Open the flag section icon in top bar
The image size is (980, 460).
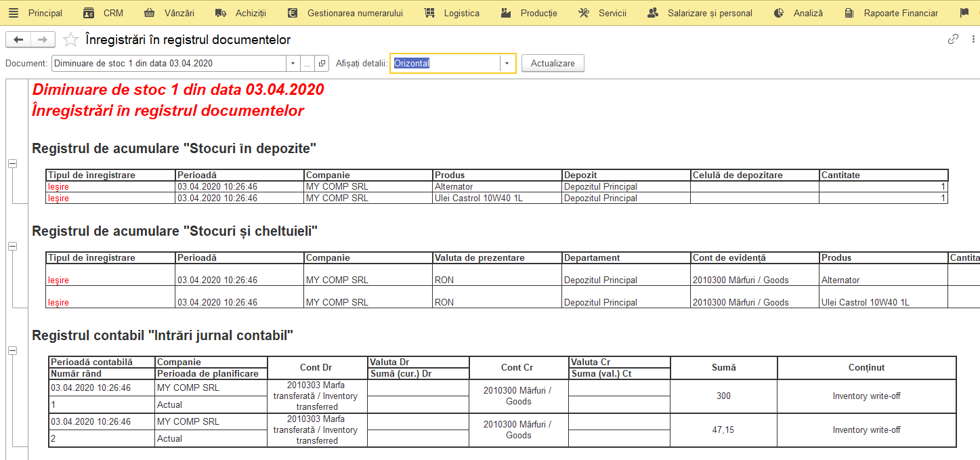pyautogui.click(x=964, y=13)
